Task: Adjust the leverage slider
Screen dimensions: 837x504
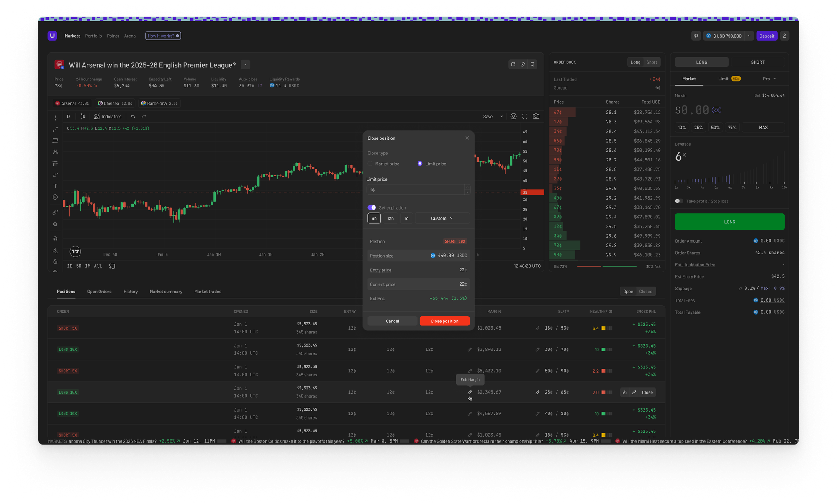Action: pyautogui.click(x=730, y=180)
